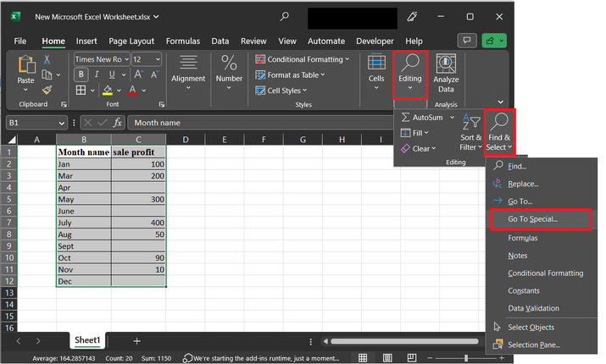This screenshot has width=606, height=364.
Task: Toggle Underline formatting
Action: (x=112, y=74)
